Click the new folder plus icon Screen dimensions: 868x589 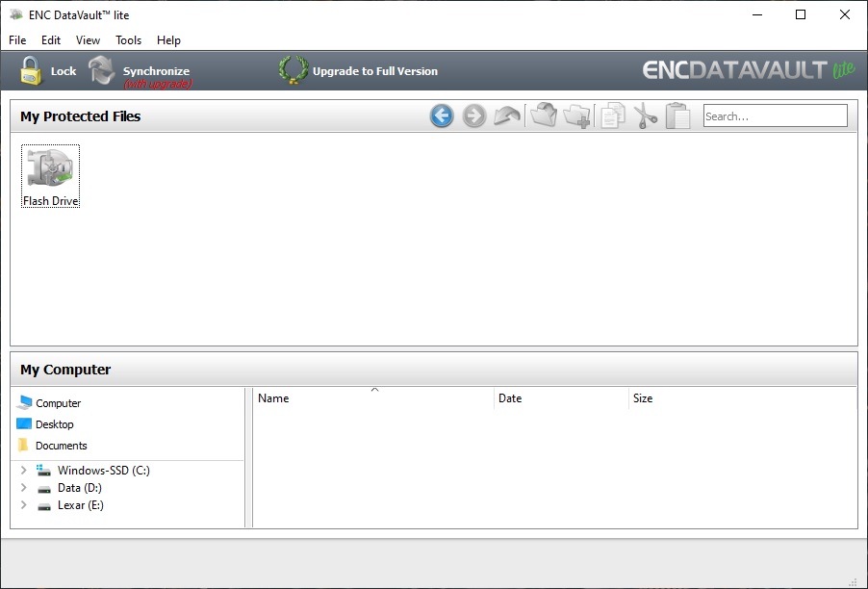click(x=576, y=115)
